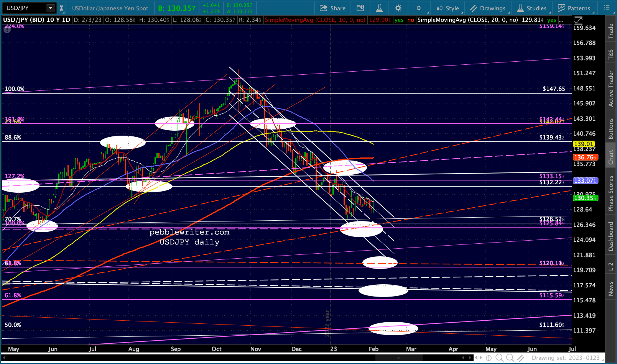Open the Phase Scores side tab
This screenshot has width=617, height=364.
click(611, 193)
